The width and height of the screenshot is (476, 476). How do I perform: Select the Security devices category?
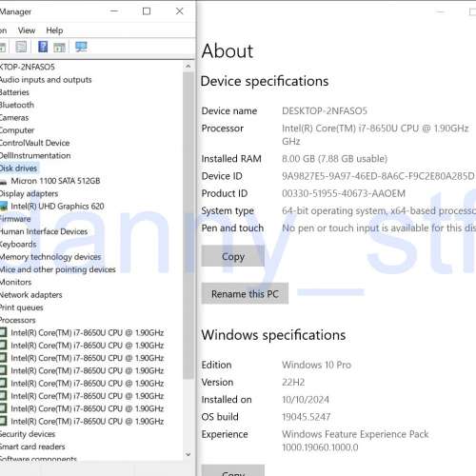(28, 434)
